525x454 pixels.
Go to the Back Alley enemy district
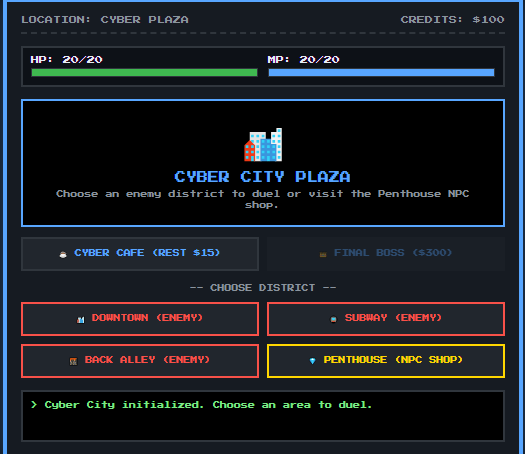tap(140, 361)
